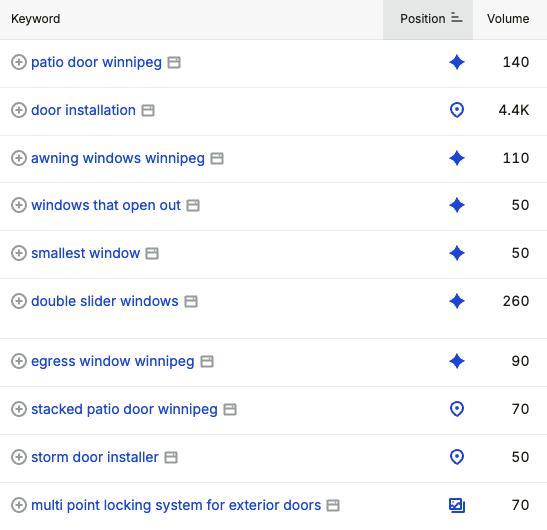The height and width of the screenshot is (530, 547).
Task: Select volume 70 for stacked patio door winnipeg
Action: 520,409
